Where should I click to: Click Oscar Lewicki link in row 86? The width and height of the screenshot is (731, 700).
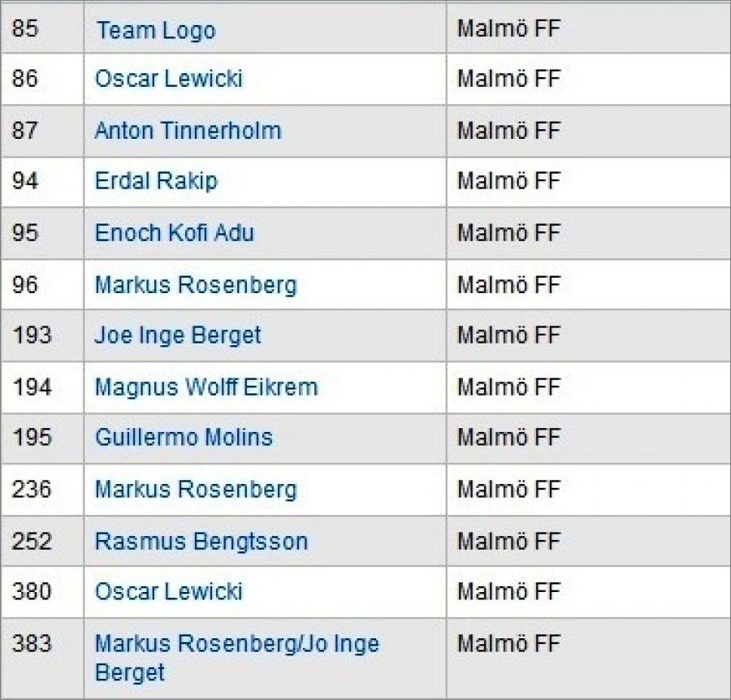point(168,80)
